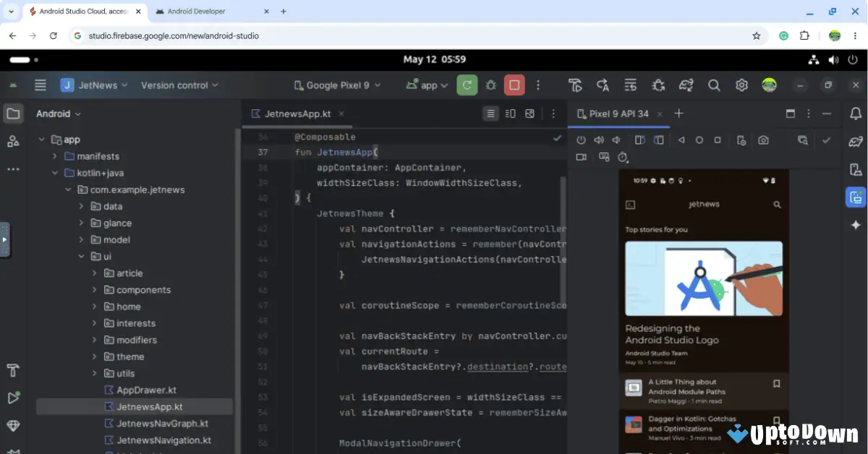Viewport: 868px width, 454px height.
Task: Take a screenshot of the emulator screen
Action: tap(763, 140)
